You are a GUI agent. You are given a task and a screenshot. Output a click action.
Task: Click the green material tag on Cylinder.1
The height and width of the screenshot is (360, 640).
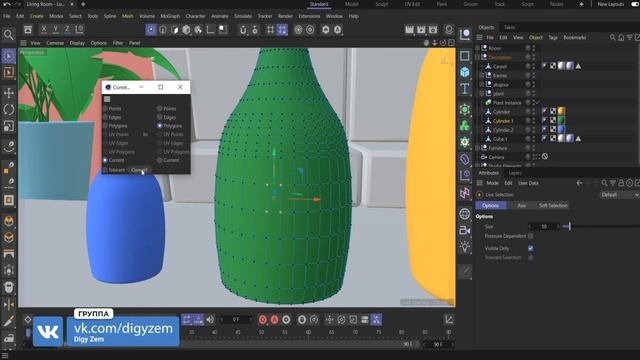(x=562, y=120)
